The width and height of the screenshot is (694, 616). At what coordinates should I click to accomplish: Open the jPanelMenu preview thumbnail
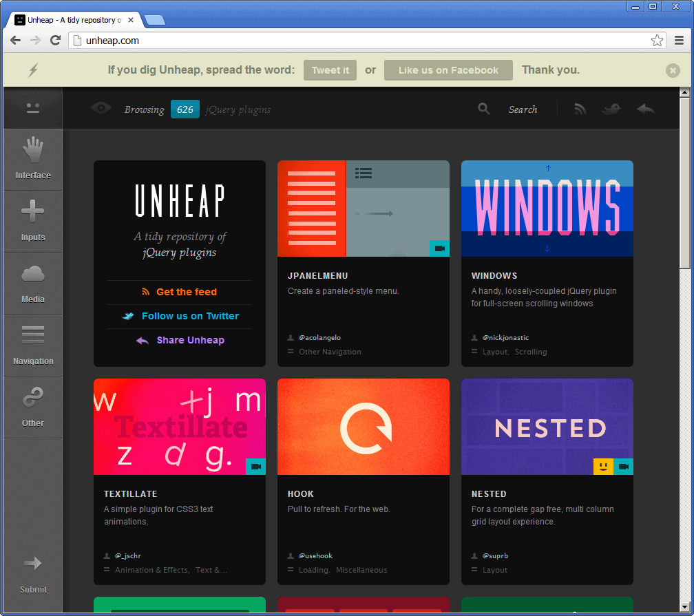364,209
